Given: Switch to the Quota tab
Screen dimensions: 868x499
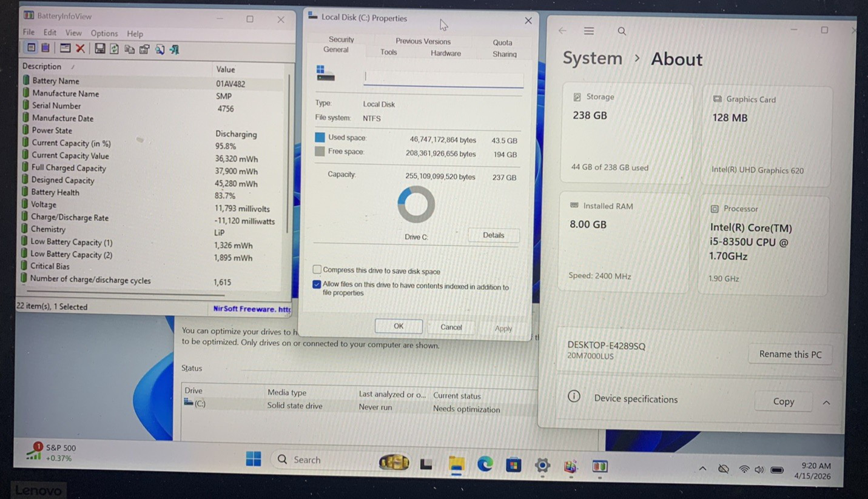Looking at the screenshot, I should point(502,42).
